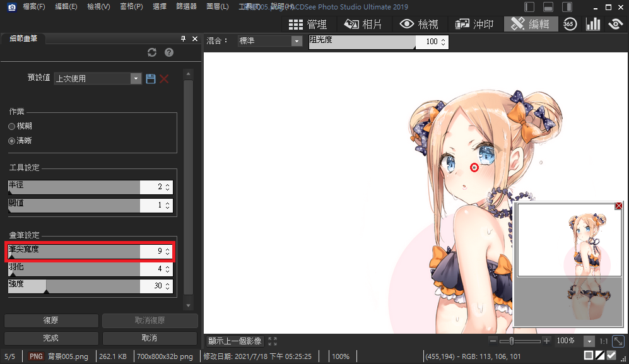The height and width of the screenshot is (364, 629).
Task: Zoom out with the minus icon
Action: 493,341
